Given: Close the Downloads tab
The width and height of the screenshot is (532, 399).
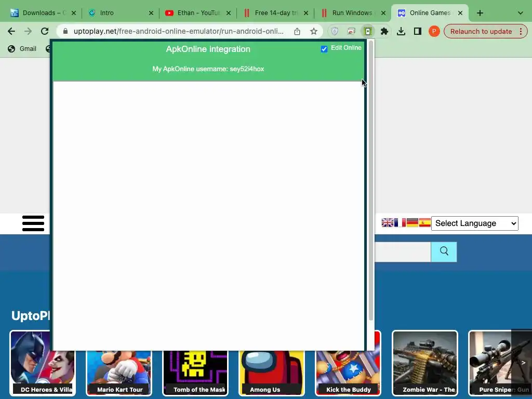Looking at the screenshot, I should click(74, 13).
